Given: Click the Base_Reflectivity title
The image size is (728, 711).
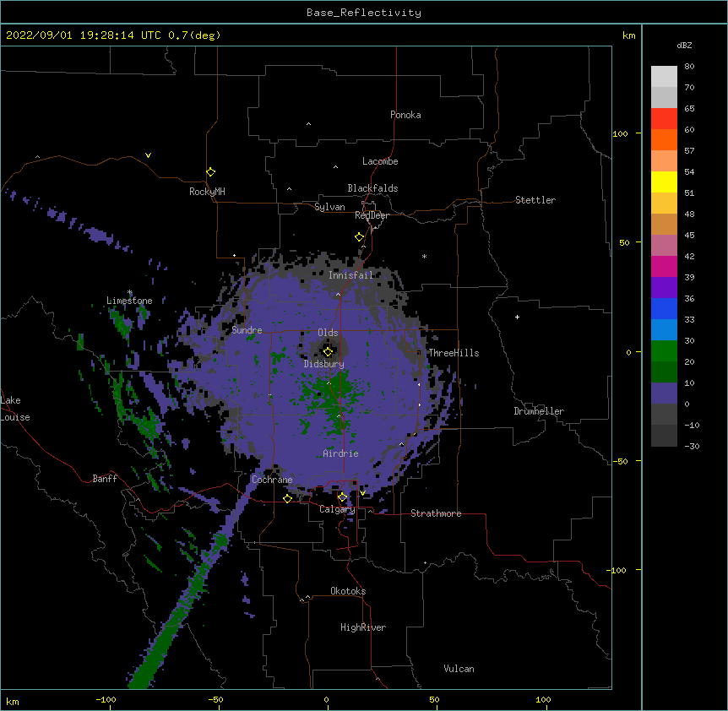Looking at the screenshot, I should coord(364,13).
